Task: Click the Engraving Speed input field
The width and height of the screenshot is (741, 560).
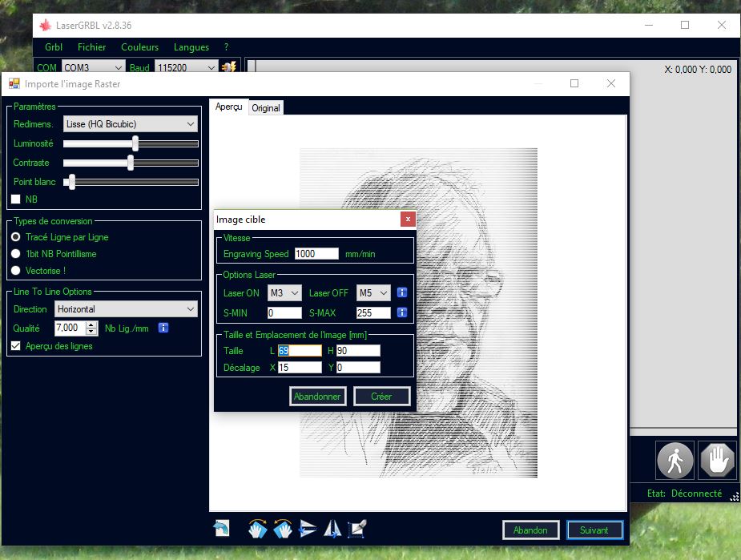Action: click(316, 254)
